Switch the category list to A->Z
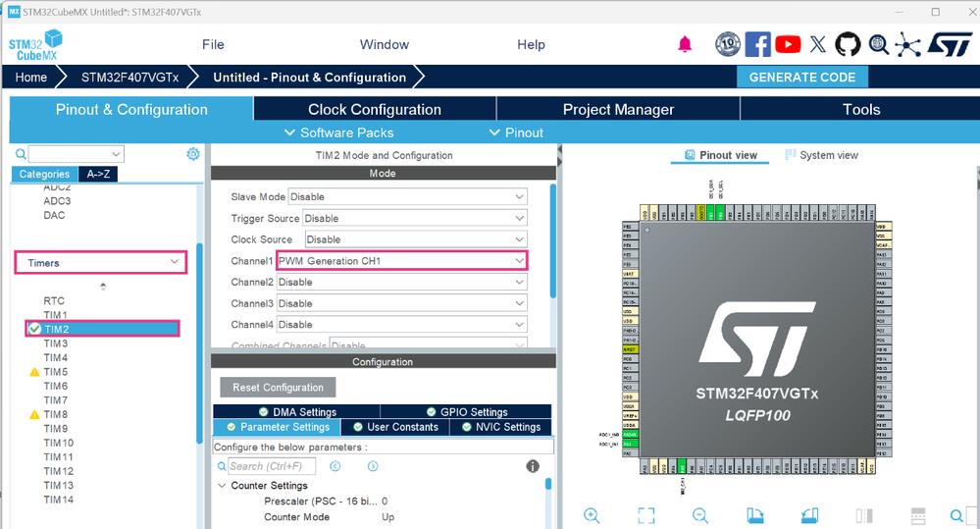The height and width of the screenshot is (529, 980). click(98, 174)
